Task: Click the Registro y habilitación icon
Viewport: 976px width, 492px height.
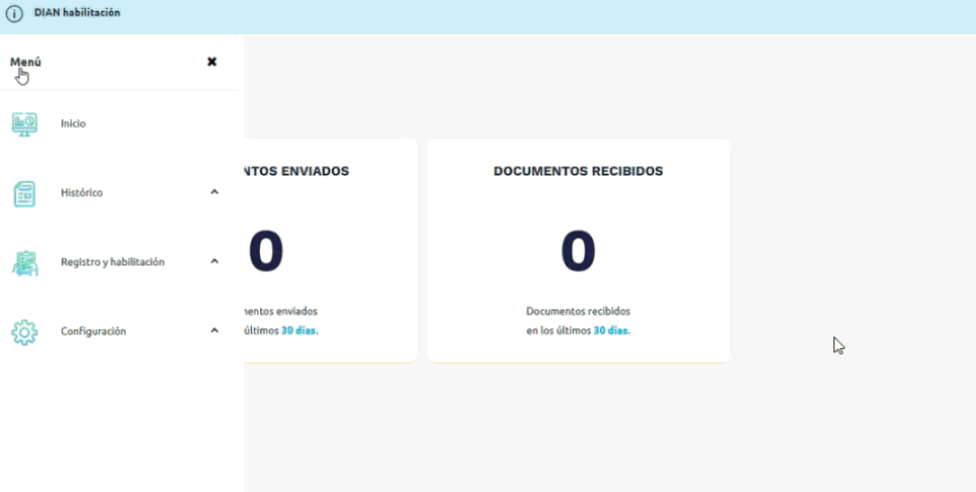Action: pyautogui.click(x=25, y=262)
